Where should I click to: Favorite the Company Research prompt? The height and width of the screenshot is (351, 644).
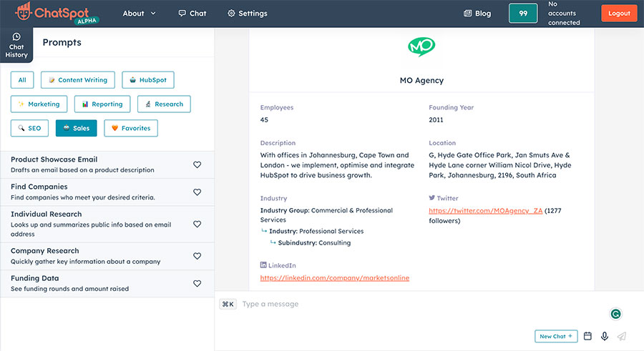point(197,256)
